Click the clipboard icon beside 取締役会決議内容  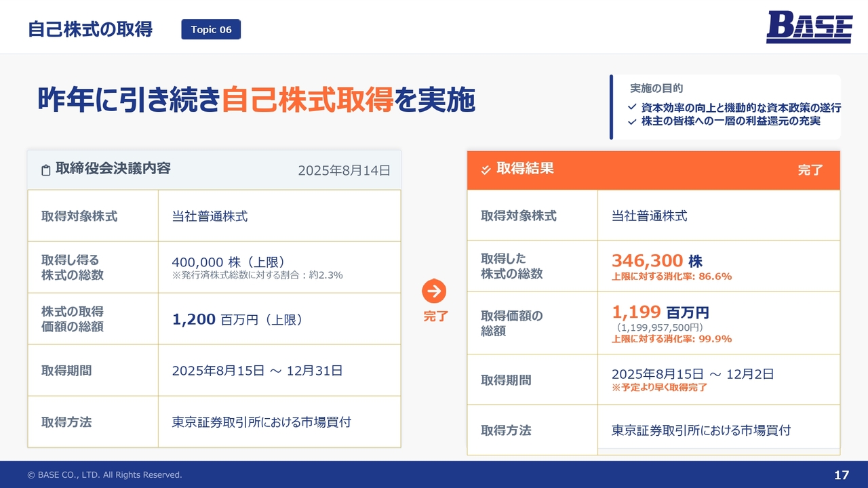(46, 171)
